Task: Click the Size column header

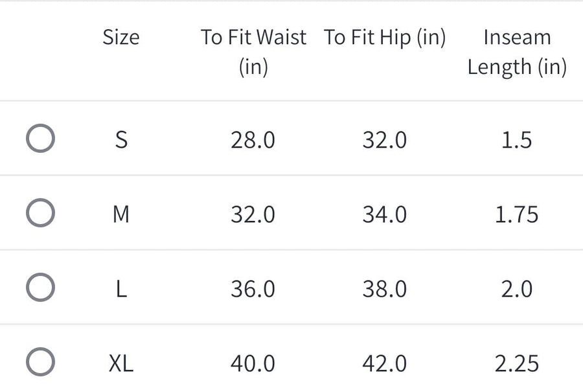Action: tap(121, 38)
